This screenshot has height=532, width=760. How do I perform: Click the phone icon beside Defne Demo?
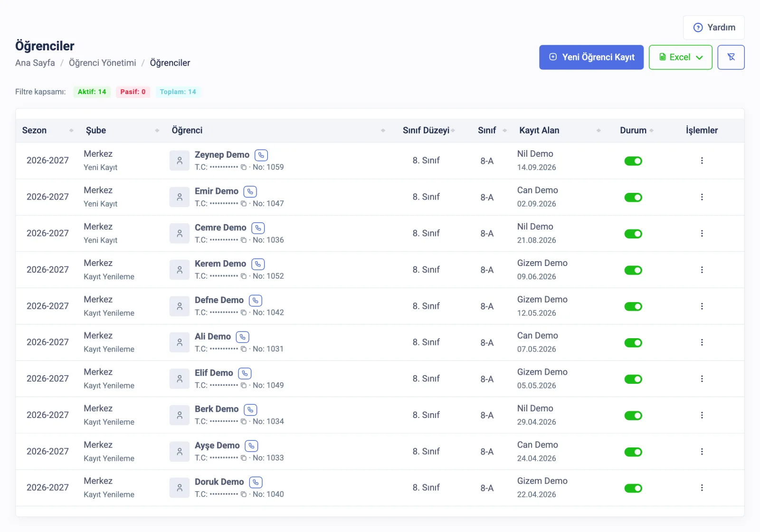256,301
